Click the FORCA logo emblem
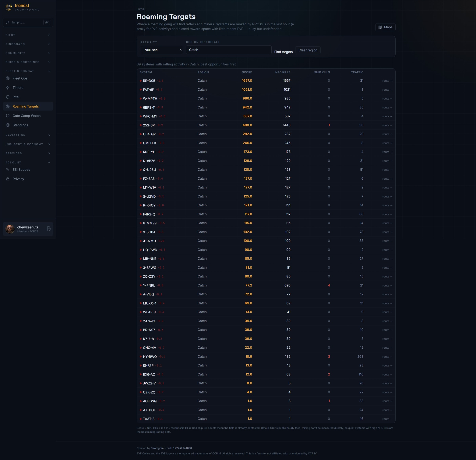The width and height of the screenshot is (476, 460). [x=9, y=8]
